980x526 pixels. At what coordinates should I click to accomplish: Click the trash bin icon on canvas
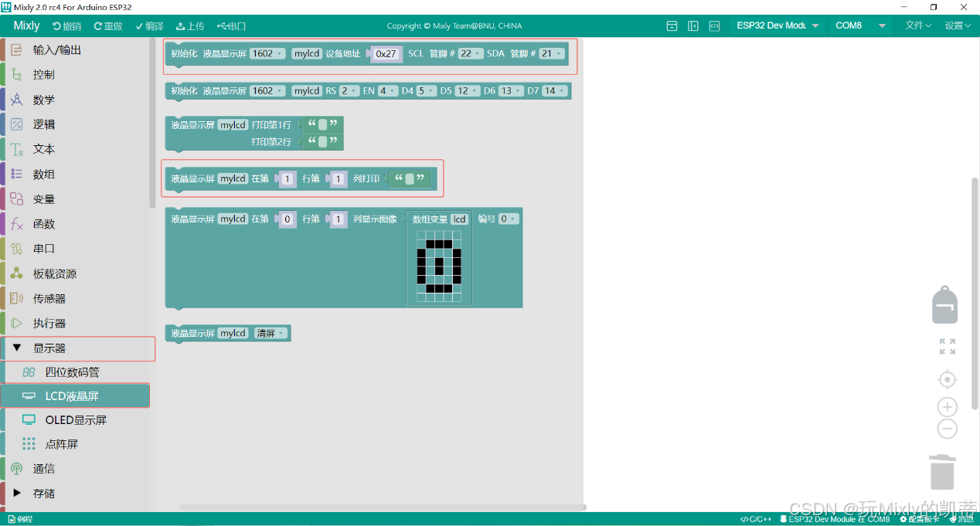942,472
